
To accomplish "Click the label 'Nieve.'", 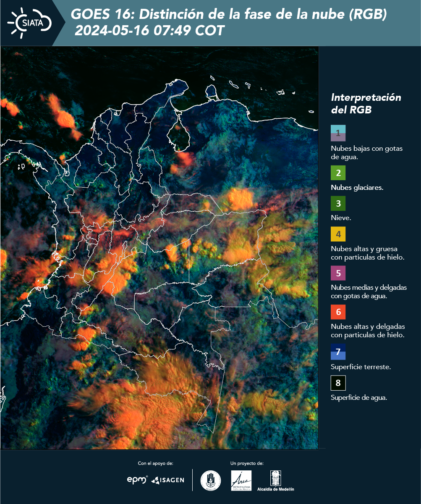I will [341, 218].
